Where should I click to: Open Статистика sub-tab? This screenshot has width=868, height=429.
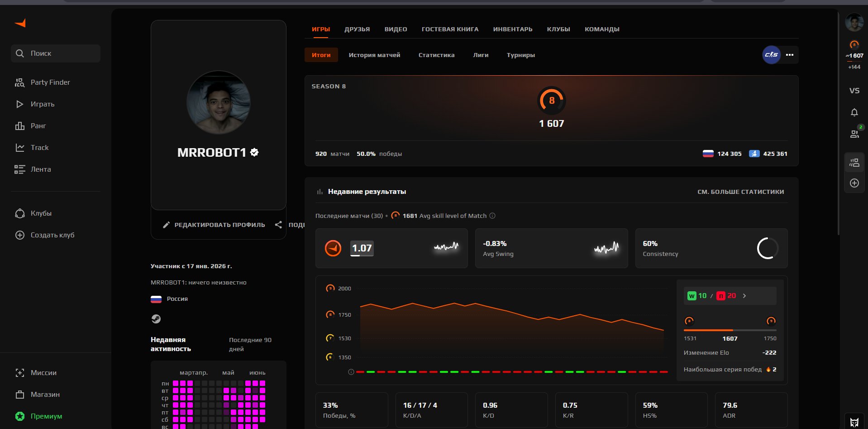pos(436,55)
